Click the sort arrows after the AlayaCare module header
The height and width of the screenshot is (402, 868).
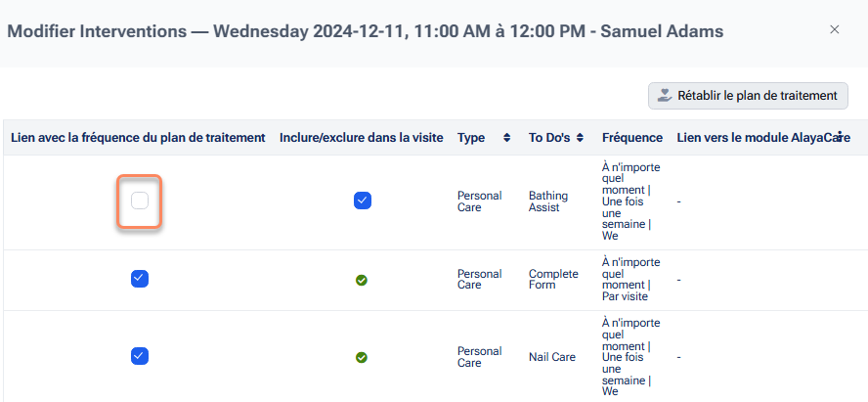(x=840, y=138)
